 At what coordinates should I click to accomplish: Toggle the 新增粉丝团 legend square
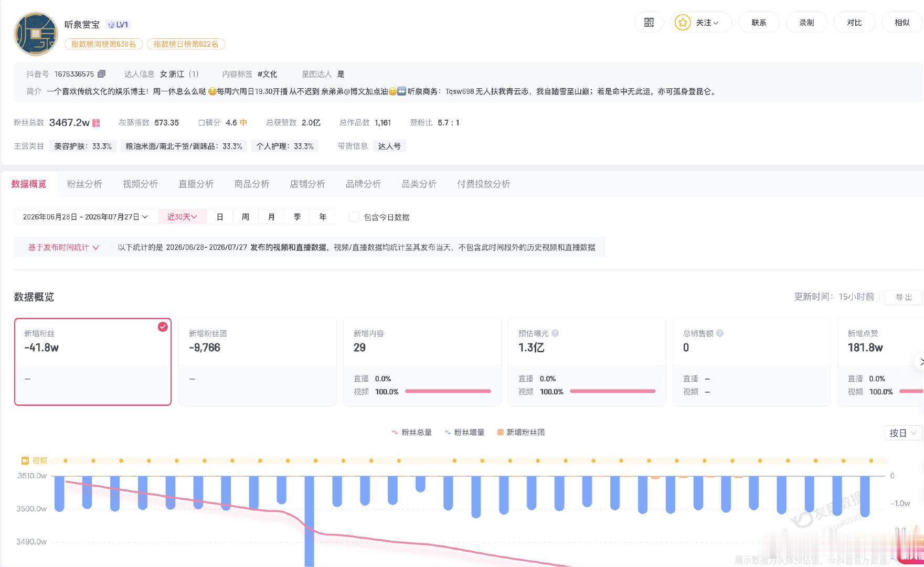click(x=500, y=433)
